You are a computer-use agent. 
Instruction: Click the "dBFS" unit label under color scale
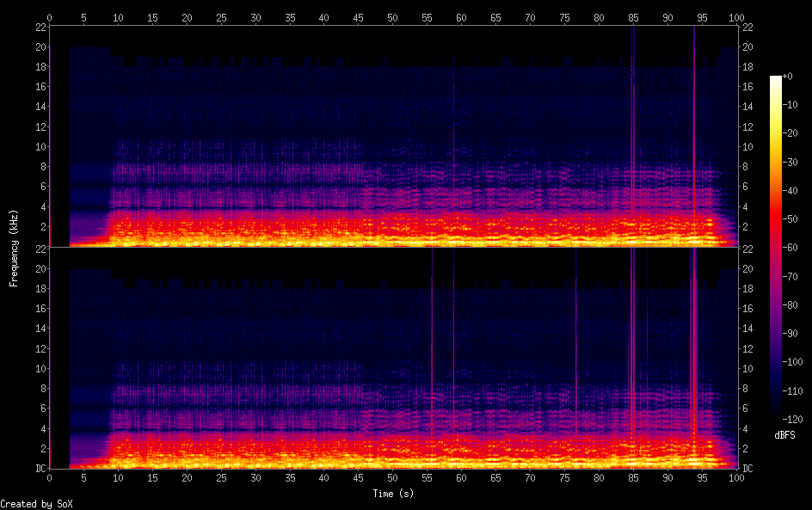784,435
